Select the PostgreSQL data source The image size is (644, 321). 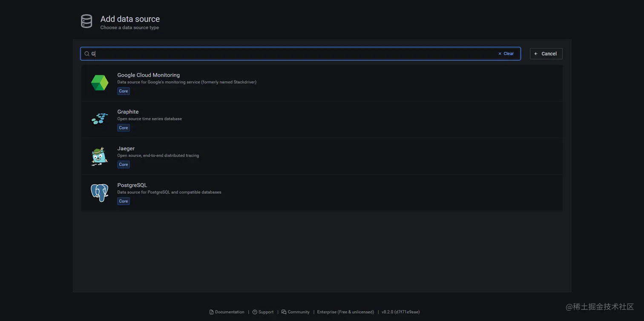pos(322,193)
